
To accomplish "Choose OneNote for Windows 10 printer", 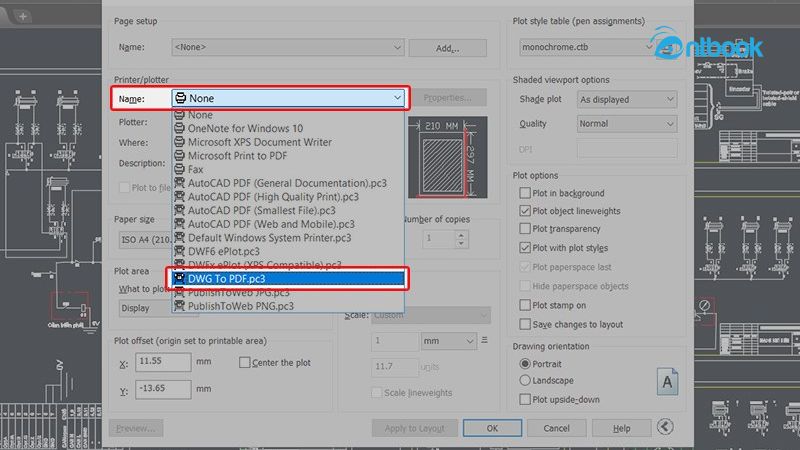I will pos(288,128).
